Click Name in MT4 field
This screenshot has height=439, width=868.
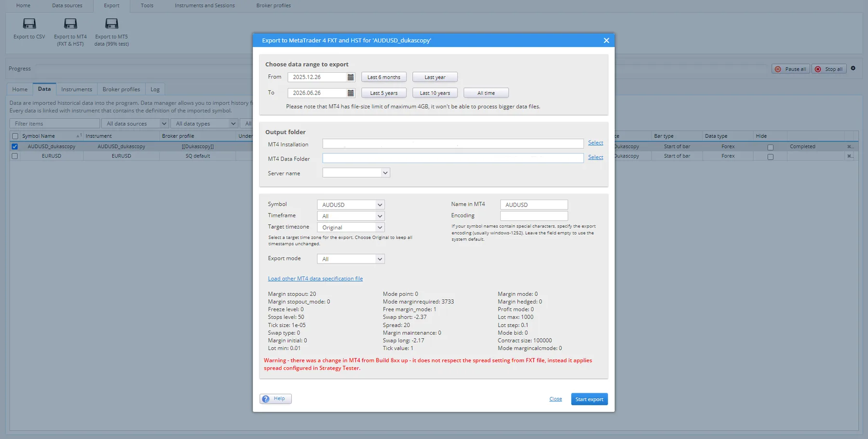(x=534, y=205)
